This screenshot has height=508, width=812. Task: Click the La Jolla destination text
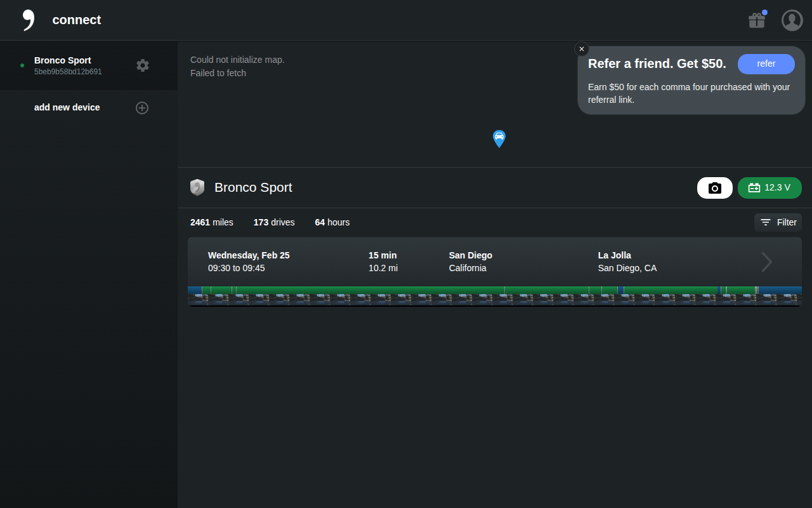pyautogui.click(x=615, y=255)
